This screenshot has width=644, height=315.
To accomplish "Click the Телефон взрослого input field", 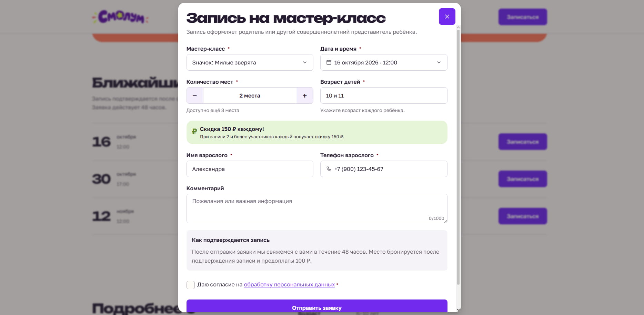I will pyautogui.click(x=384, y=169).
